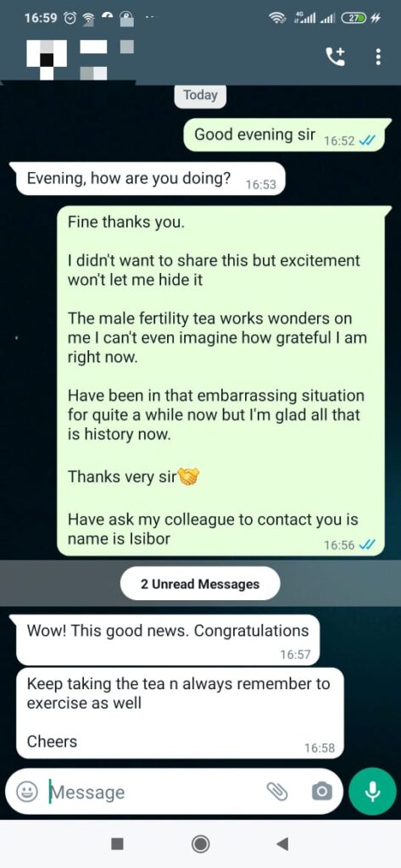Tap the Android home circle button
Screen dimensions: 401x868
[x=200, y=843]
